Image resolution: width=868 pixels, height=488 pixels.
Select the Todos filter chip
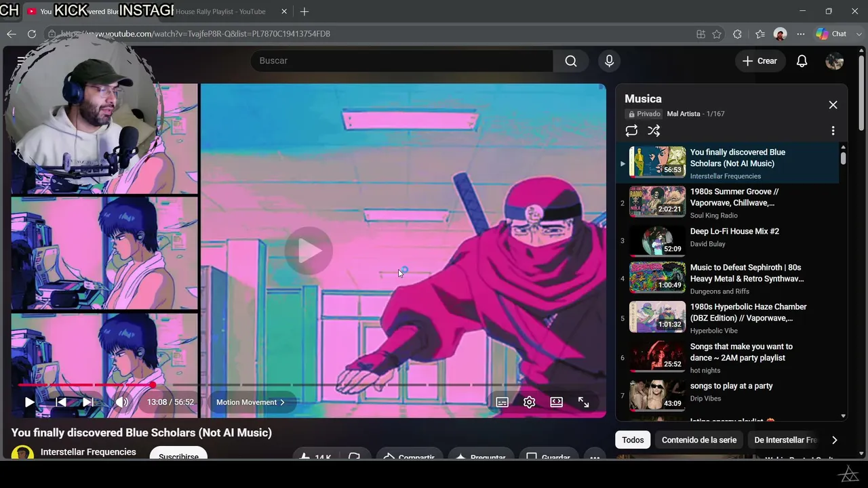[x=633, y=440]
